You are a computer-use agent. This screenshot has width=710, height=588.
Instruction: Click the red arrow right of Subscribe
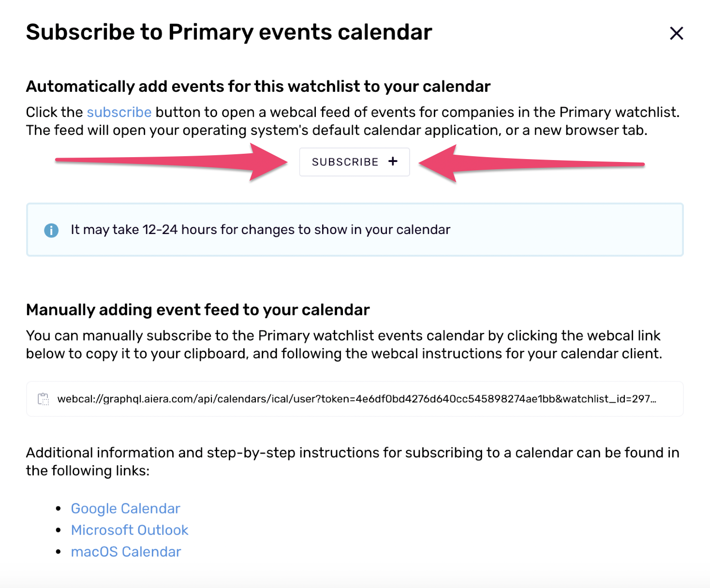pyautogui.click(x=531, y=163)
